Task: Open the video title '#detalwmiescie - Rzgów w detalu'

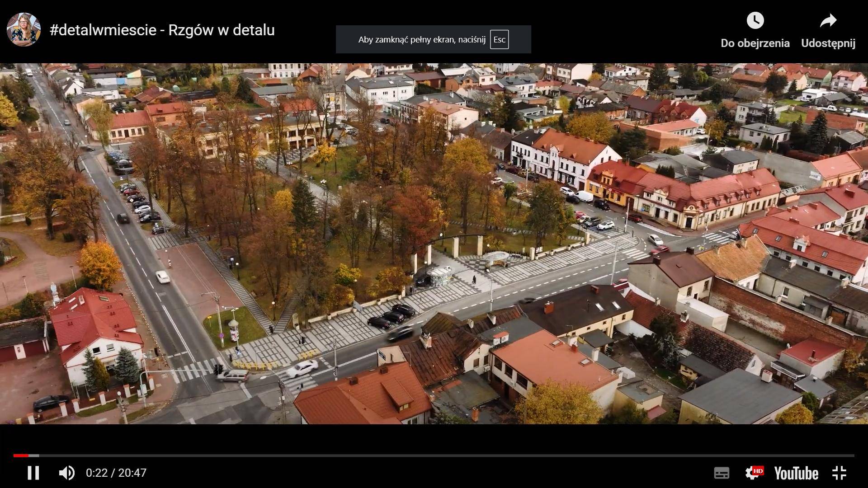Action: 162,30
